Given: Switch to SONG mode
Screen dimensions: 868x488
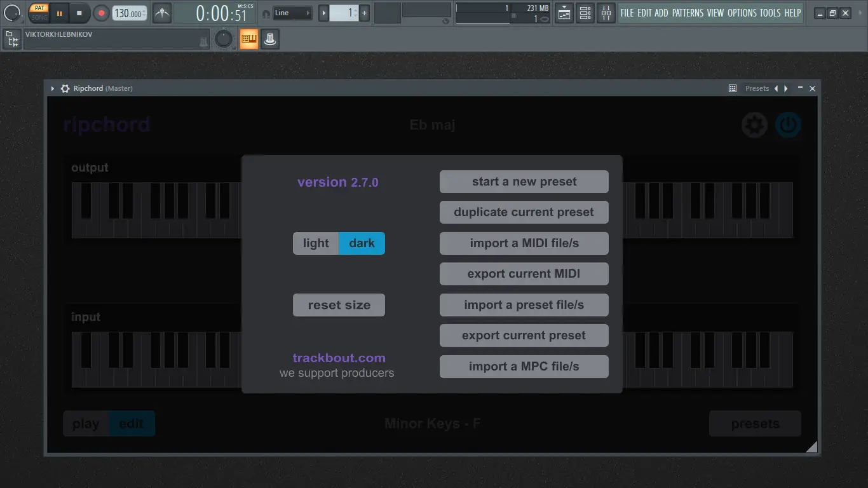Looking at the screenshot, I should point(39,17).
